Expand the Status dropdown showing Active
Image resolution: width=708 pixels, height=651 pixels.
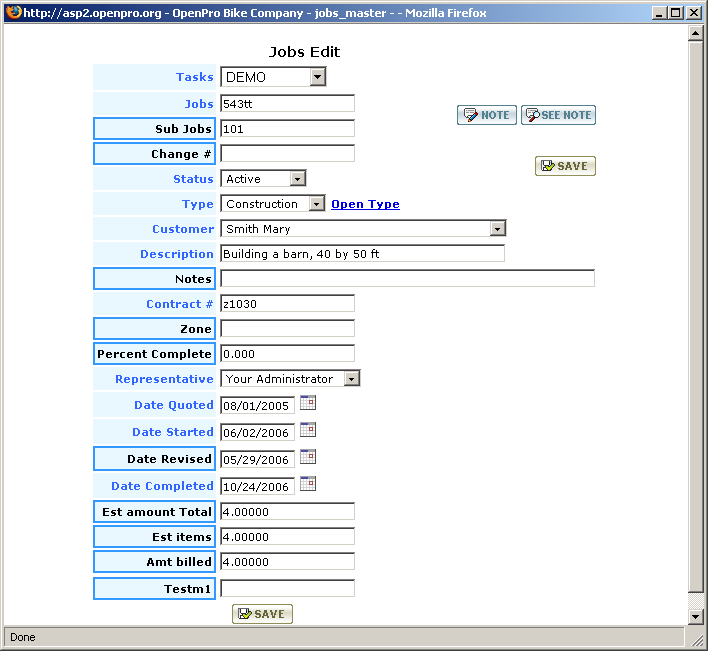(297, 179)
